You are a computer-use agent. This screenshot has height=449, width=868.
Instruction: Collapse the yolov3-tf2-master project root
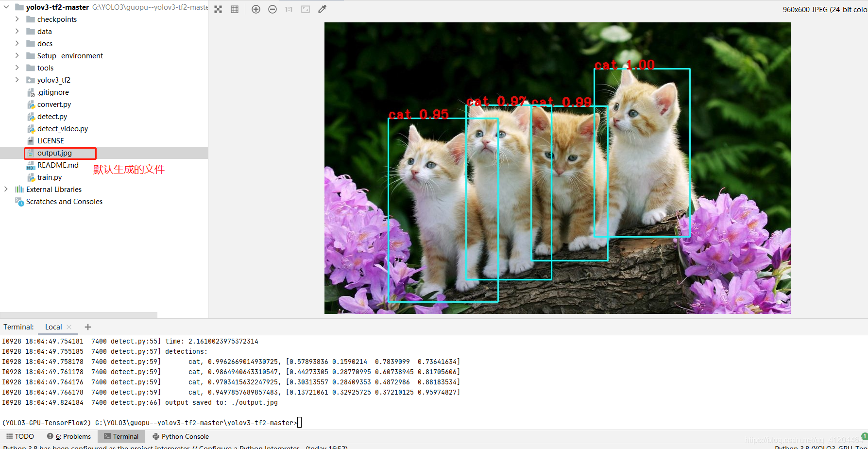tap(6, 7)
